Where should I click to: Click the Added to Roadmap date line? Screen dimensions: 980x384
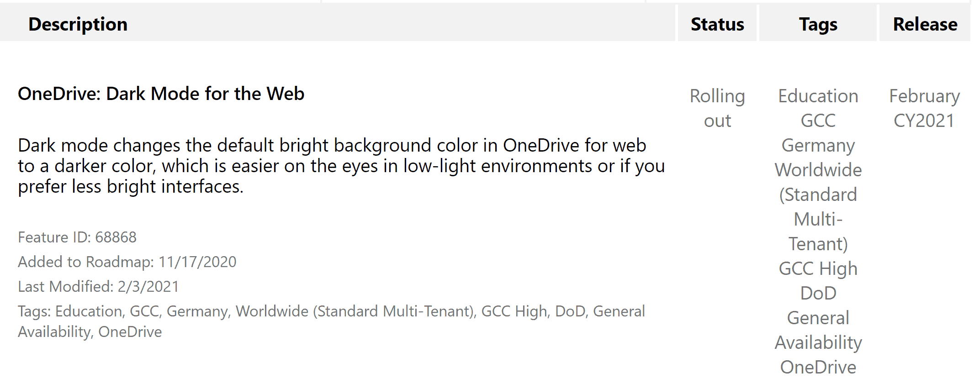click(127, 262)
